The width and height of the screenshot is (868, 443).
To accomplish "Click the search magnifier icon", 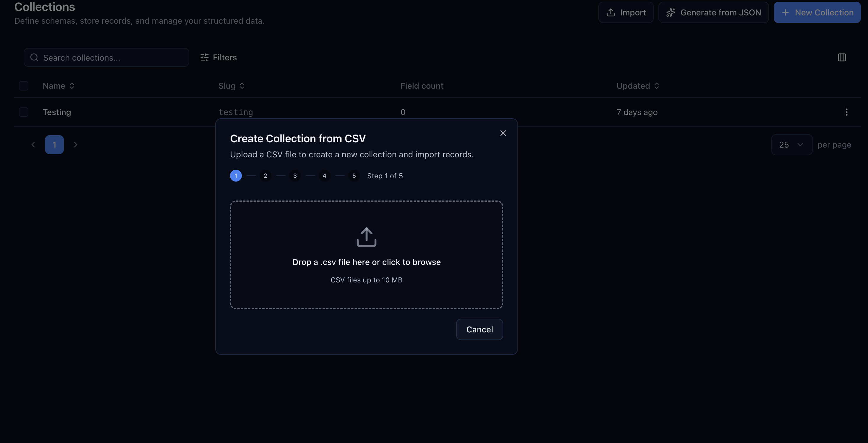I will click(34, 58).
